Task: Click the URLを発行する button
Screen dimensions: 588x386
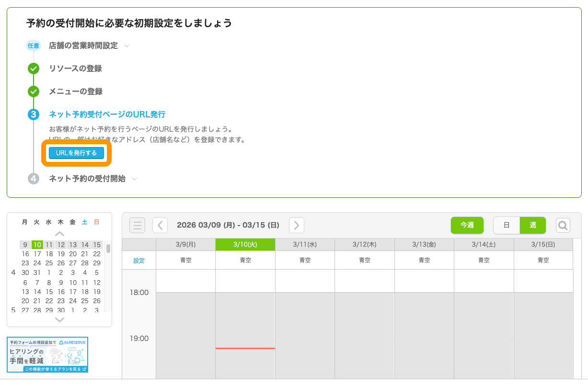Action: point(77,153)
